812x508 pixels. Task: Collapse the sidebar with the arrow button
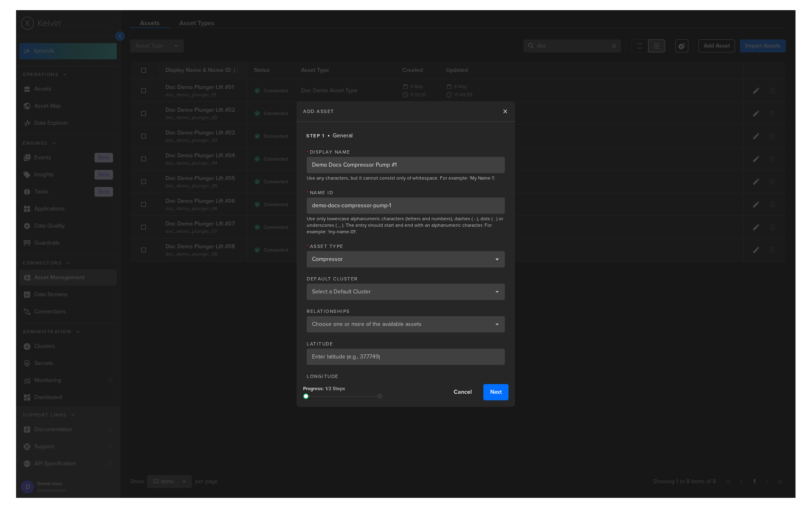(x=120, y=36)
